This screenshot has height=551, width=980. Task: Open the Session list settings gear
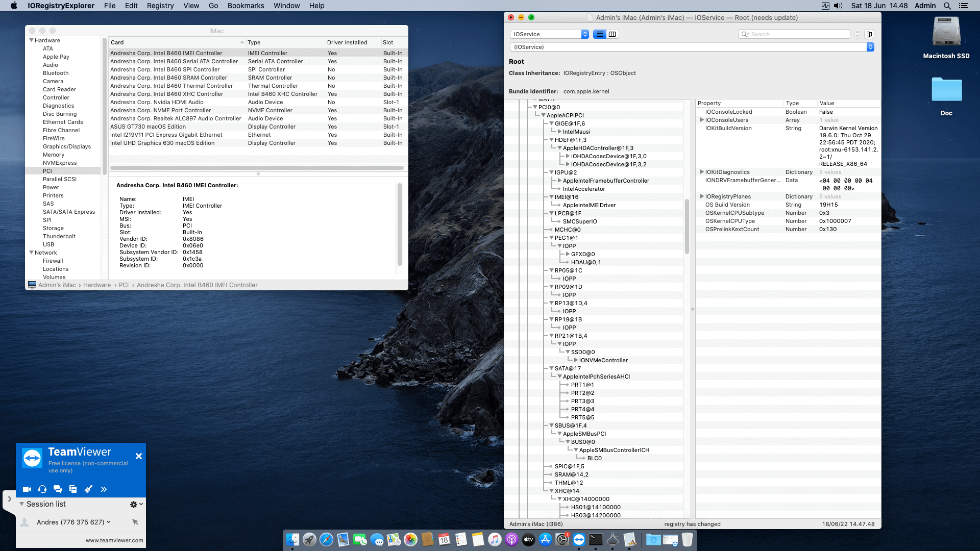tap(134, 504)
